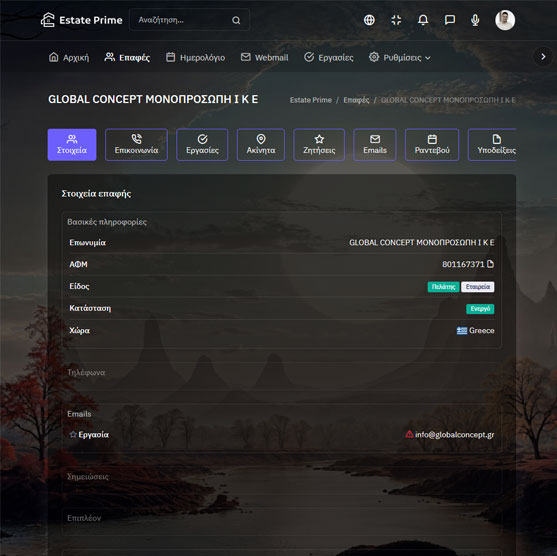
Task: Click the globe language icon
Action: click(x=369, y=20)
